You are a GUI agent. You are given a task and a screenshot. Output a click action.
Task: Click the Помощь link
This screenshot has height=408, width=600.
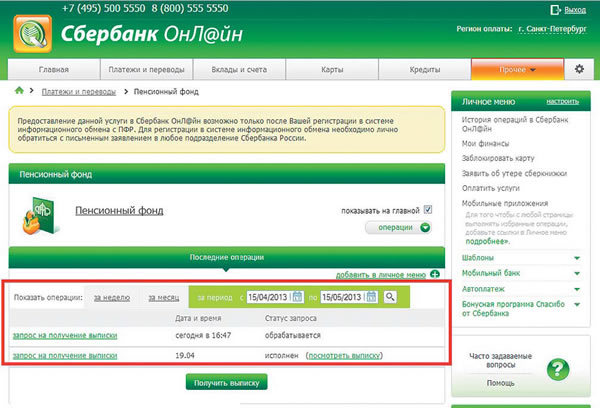[501, 383]
